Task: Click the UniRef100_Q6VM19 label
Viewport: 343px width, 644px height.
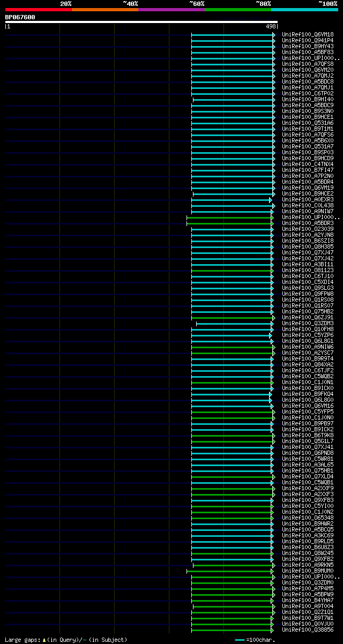Action: point(308,188)
